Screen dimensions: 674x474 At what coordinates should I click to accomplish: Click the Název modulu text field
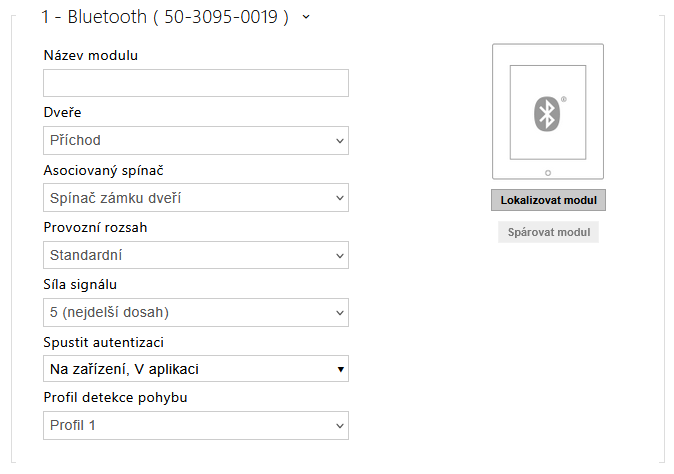(196, 83)
